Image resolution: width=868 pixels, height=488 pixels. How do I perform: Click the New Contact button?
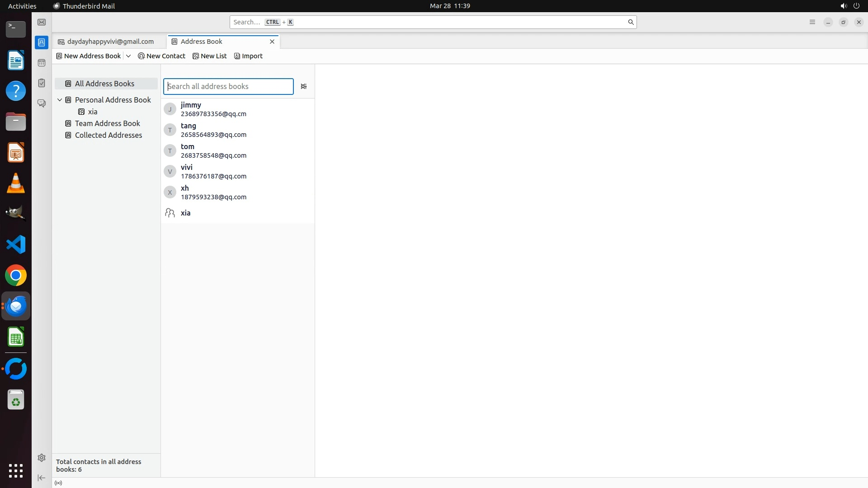pos(161,56)
